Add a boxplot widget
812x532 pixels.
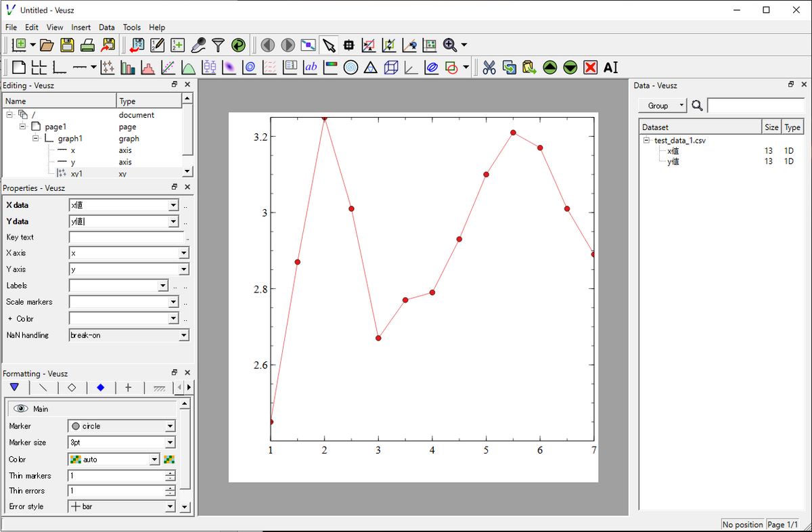209,67
